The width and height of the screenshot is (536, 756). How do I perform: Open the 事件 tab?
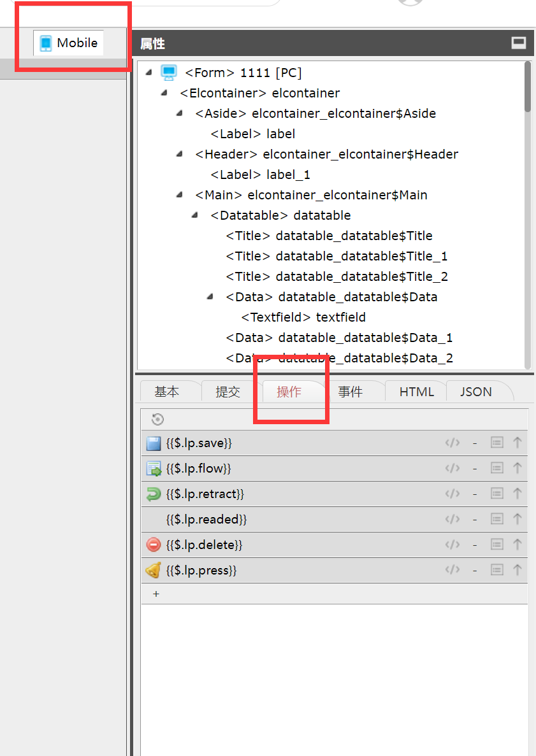click(351, 392)
